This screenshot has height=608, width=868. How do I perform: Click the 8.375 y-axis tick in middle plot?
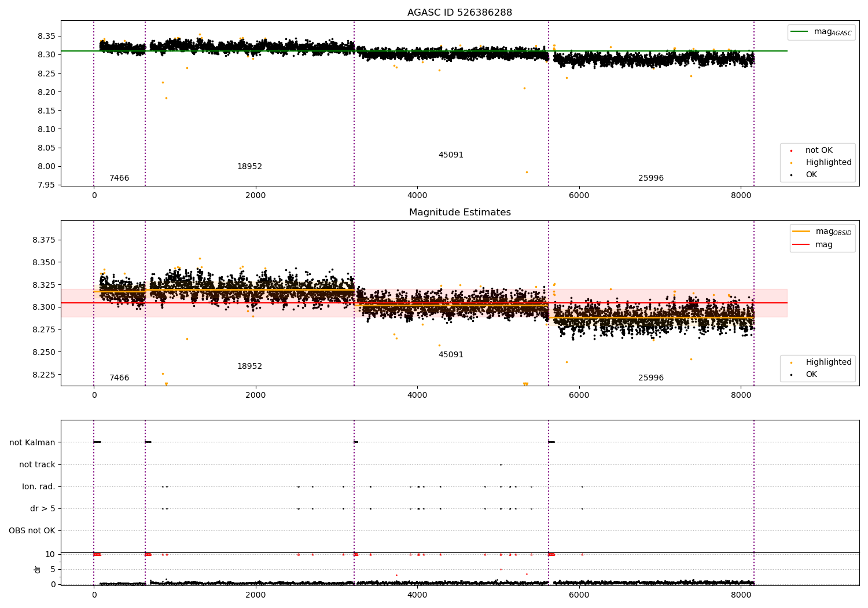point(44,240)
